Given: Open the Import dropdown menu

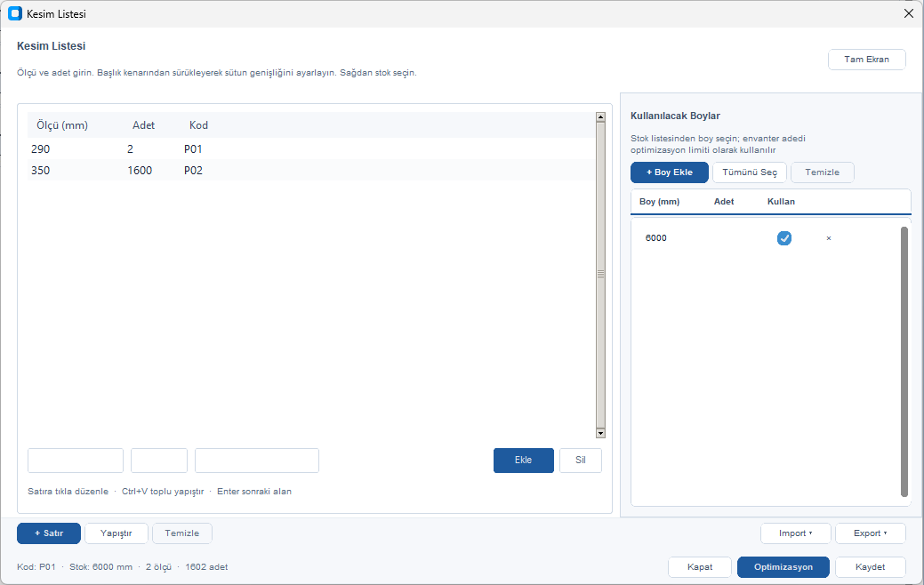Looking at the screenshot, I should point(796,533).
